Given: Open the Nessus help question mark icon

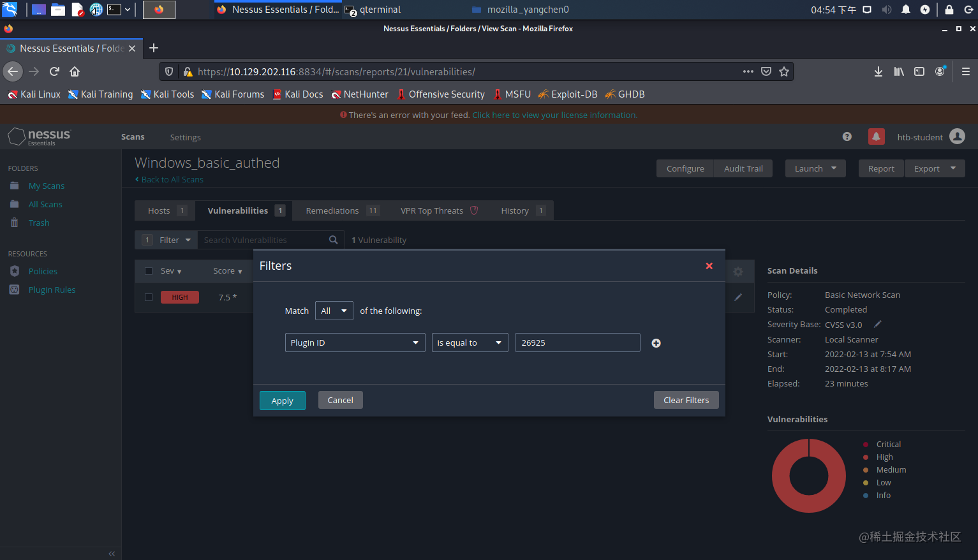Looking at the screenshot, I should (847, 136).
